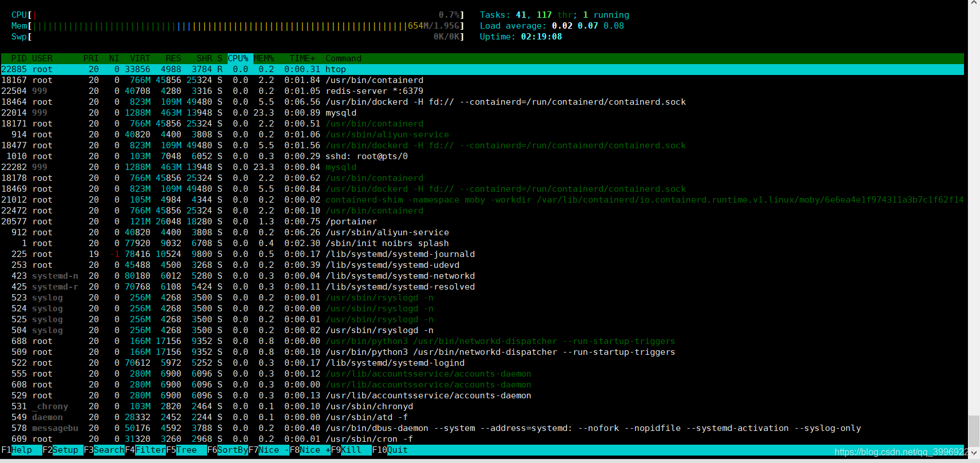Image resolution: width=980 pixels, height=463 pixels.
Task: Open F2 Setup menu
Action: (x=63, y=450)
